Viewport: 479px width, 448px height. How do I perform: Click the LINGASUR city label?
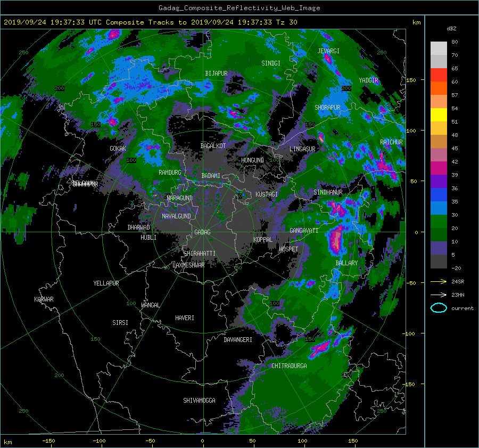pos(302,149)
